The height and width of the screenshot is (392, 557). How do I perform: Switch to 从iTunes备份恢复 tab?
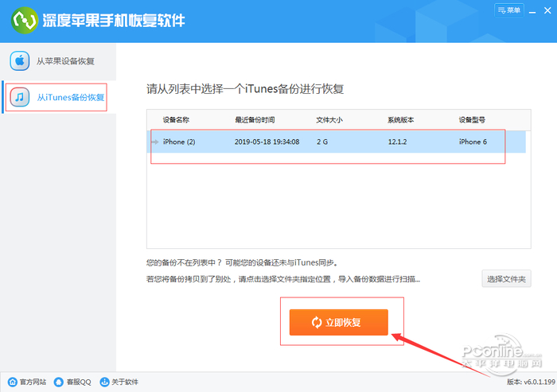[x=59, y=97]
